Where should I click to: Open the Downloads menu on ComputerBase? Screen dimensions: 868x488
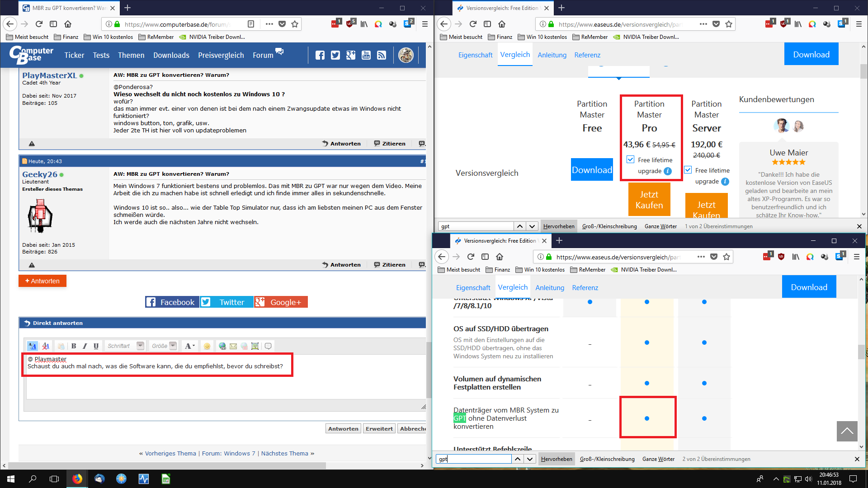tap(171, 55)
